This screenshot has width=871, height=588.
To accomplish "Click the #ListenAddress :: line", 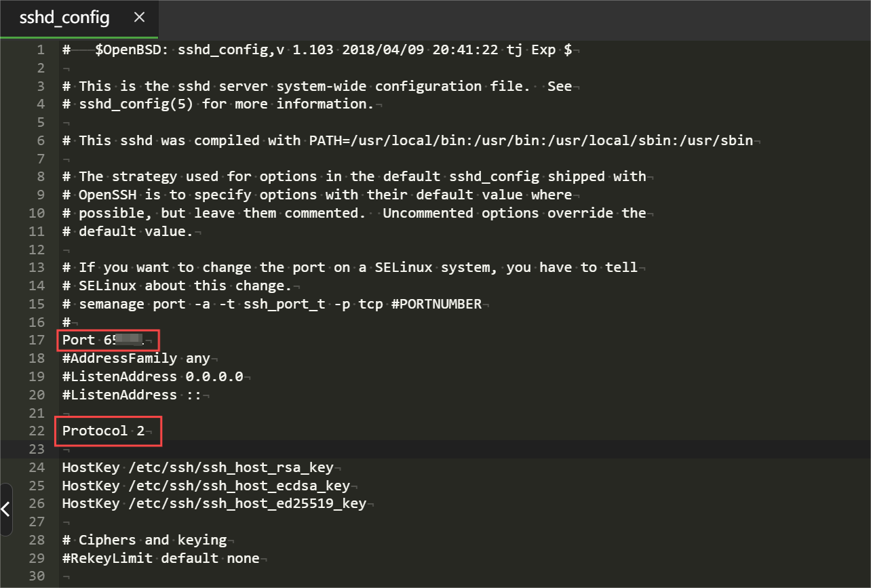I will [x=132, y=395].
